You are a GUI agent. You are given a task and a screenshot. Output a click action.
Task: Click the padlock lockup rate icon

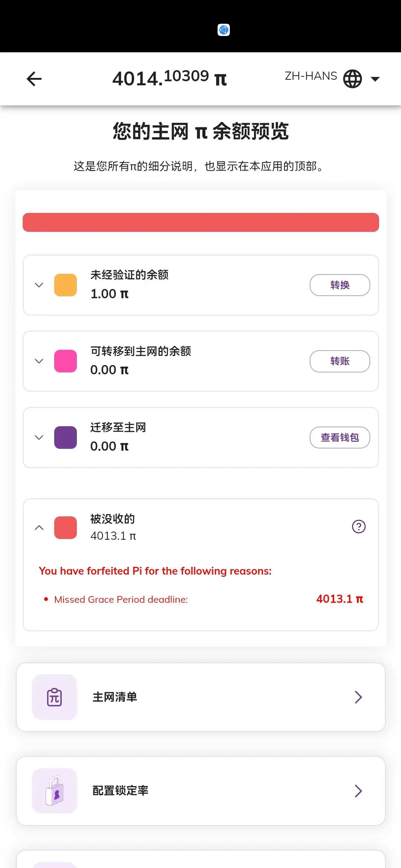pos(55,790)
